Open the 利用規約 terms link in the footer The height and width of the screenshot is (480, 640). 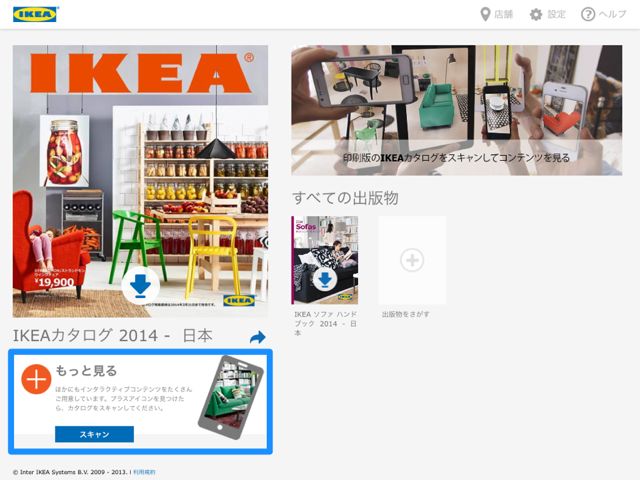click(144, 472)
